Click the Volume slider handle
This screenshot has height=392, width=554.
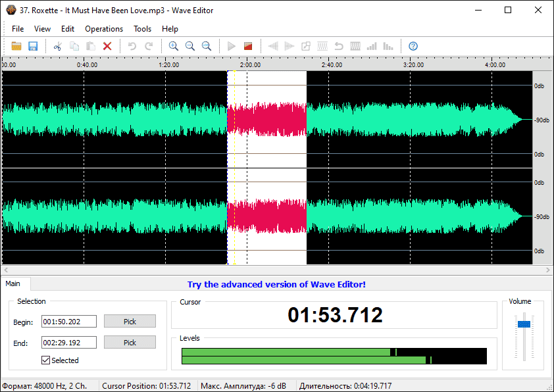(x=524, y=324)
